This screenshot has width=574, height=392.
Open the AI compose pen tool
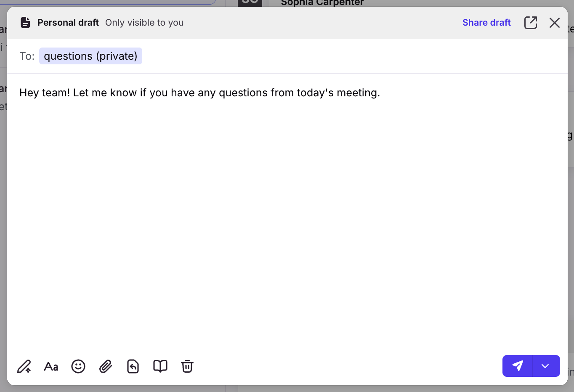24,366
